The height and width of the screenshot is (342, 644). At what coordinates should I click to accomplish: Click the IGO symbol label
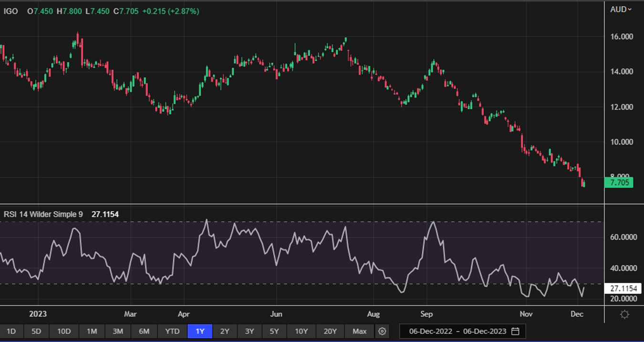click(x=11, y=11)
